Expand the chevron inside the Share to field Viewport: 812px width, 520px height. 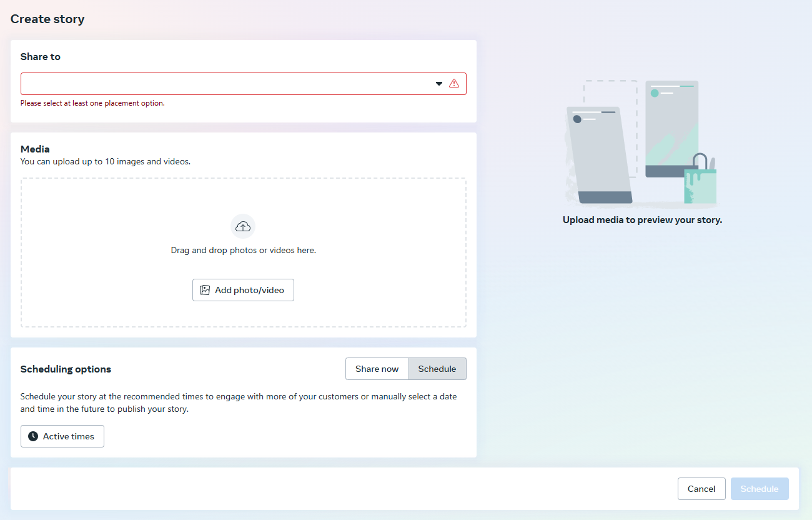point(438,83)
